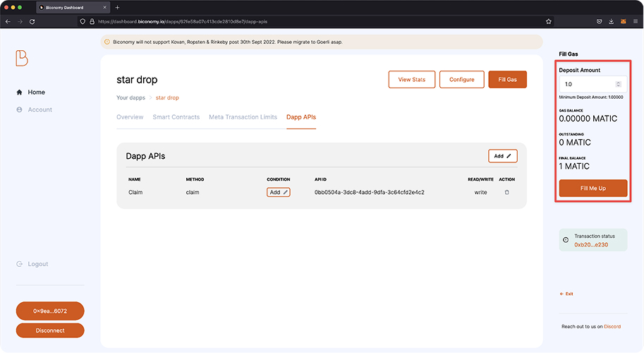Adjust the Deposit Amount stepper arrows
Viewport: 644px width, 353px height.
(618, 84)
